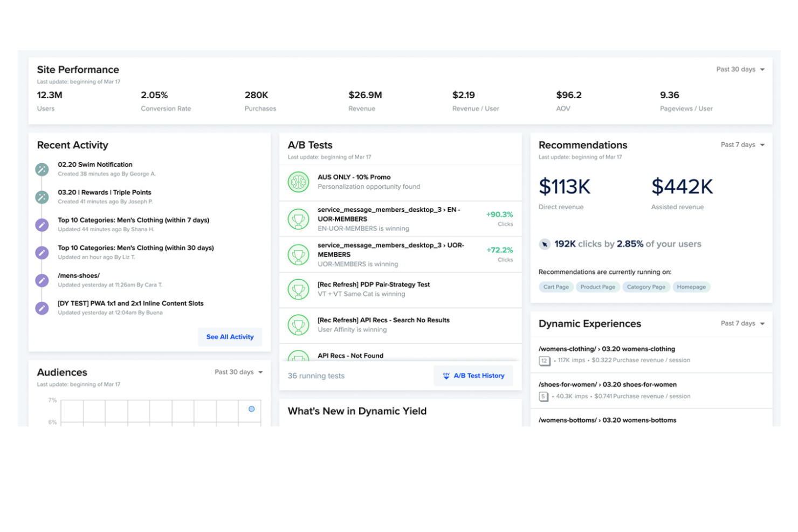This screenshot has width=798, height=532.
Task: Click the 36 running tests link
Action: tap(315, 376)
